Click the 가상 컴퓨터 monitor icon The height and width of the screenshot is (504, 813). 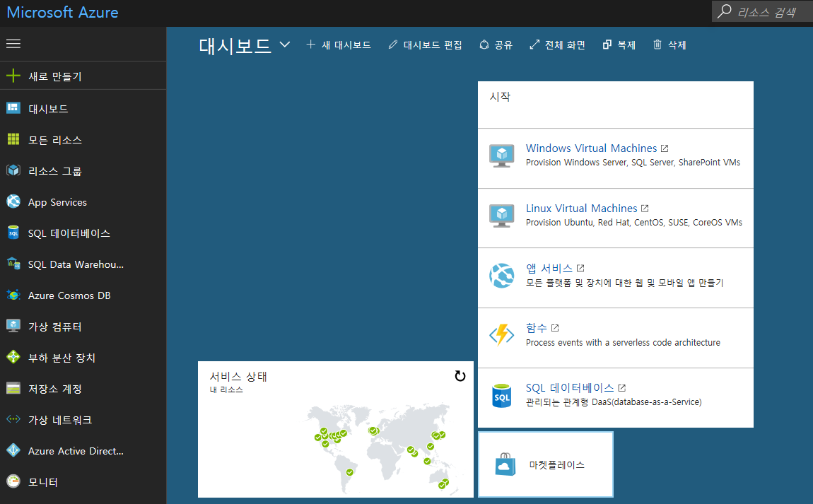click(x=13, y=326)
